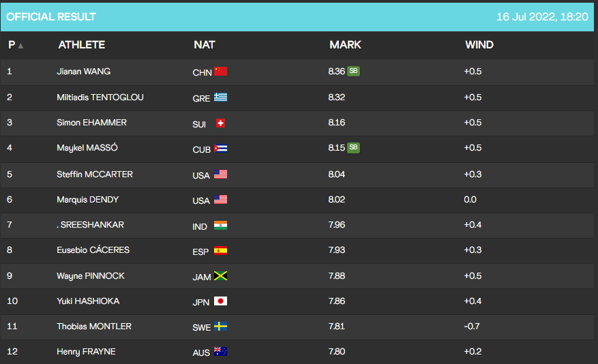The image size is (598, 364).
Task: Click the ATHLETE column header
Action: point(82,45)
